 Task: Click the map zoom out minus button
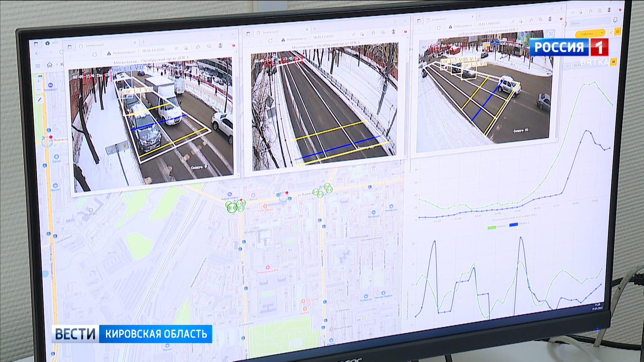coord(39,89)
